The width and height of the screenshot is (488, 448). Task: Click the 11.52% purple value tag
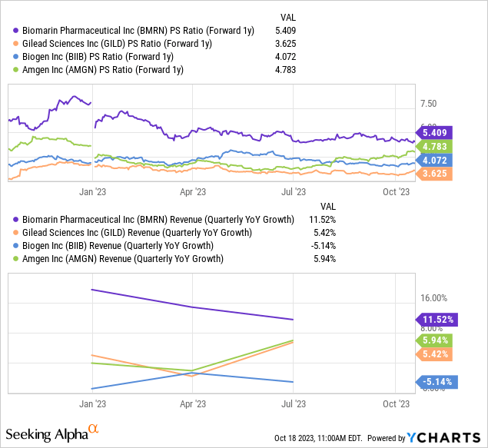437,319
